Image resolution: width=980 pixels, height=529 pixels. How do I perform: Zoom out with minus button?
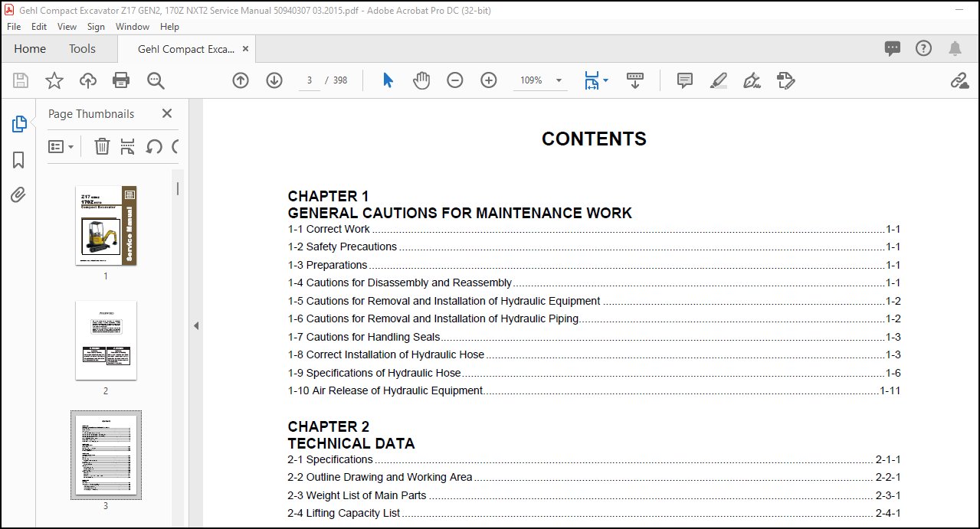tap(455, 80)
